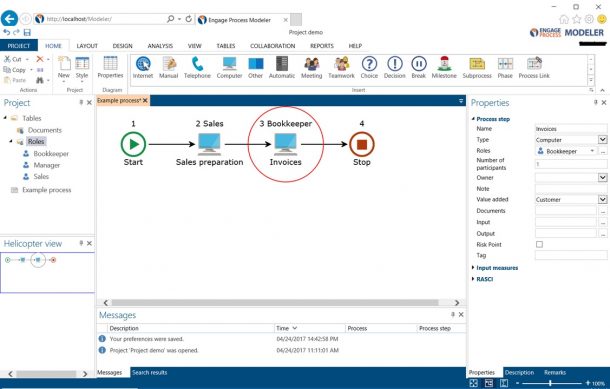Open the Owner dropdown
This screenshot has height=389, width=610.
pos(602,177)
